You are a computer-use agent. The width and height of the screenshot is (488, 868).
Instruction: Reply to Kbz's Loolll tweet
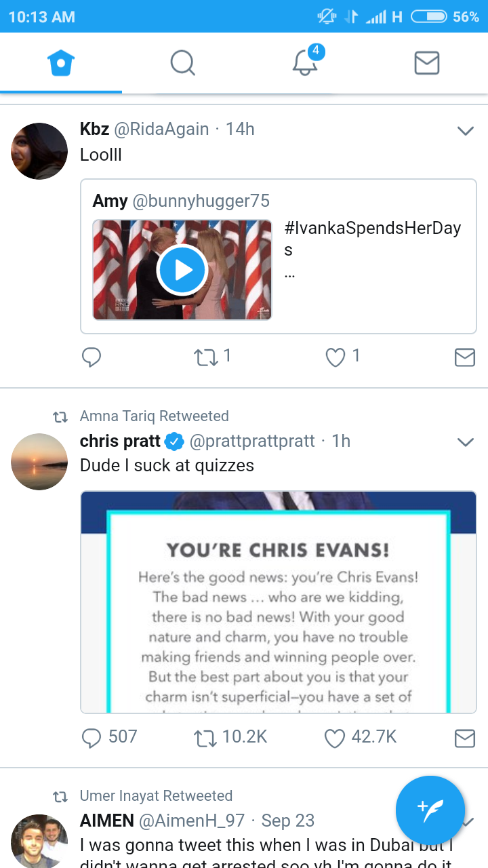(x=91, y=357)
